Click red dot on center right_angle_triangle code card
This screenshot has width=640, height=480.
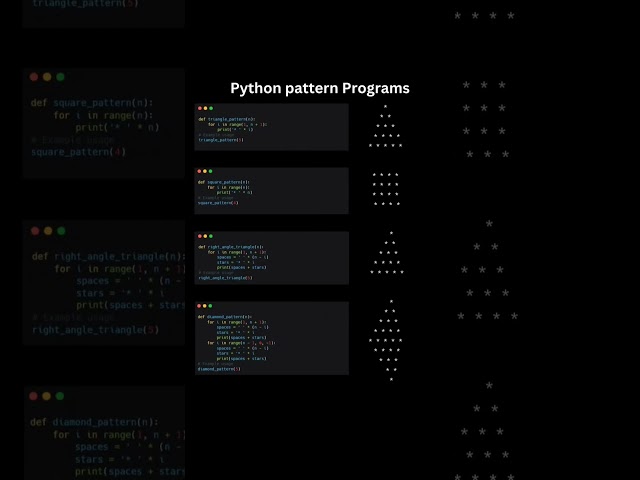pyautogui.click(x=200, y=236)
